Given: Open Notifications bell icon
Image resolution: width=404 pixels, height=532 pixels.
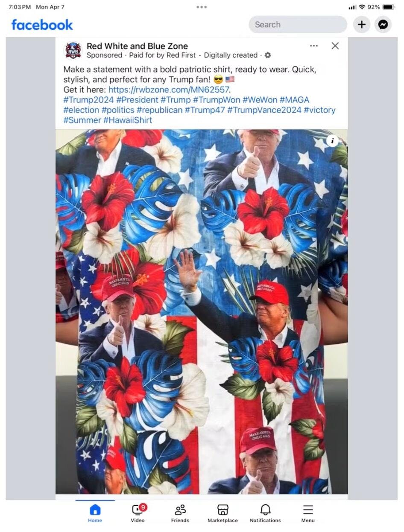Looking at the screenshot, I should coord(265,513).
